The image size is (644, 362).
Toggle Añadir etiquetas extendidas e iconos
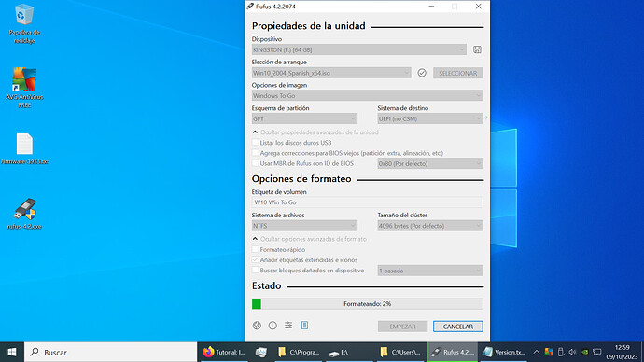(x=255, y=259)
